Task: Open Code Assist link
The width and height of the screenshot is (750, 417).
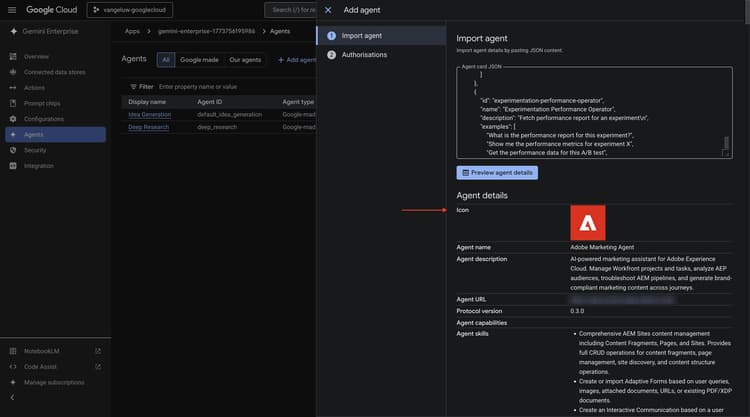Action: 40,367
